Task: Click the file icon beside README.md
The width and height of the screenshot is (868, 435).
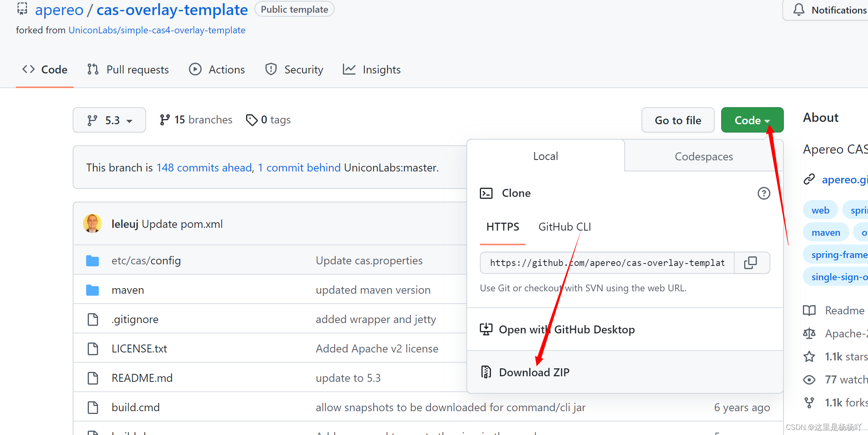Action: (93, 378)
